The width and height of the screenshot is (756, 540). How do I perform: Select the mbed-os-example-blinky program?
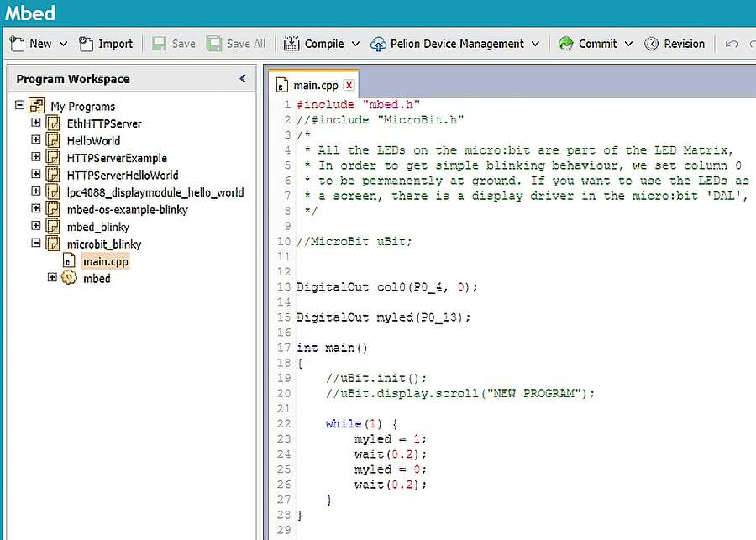coord(127,209)
